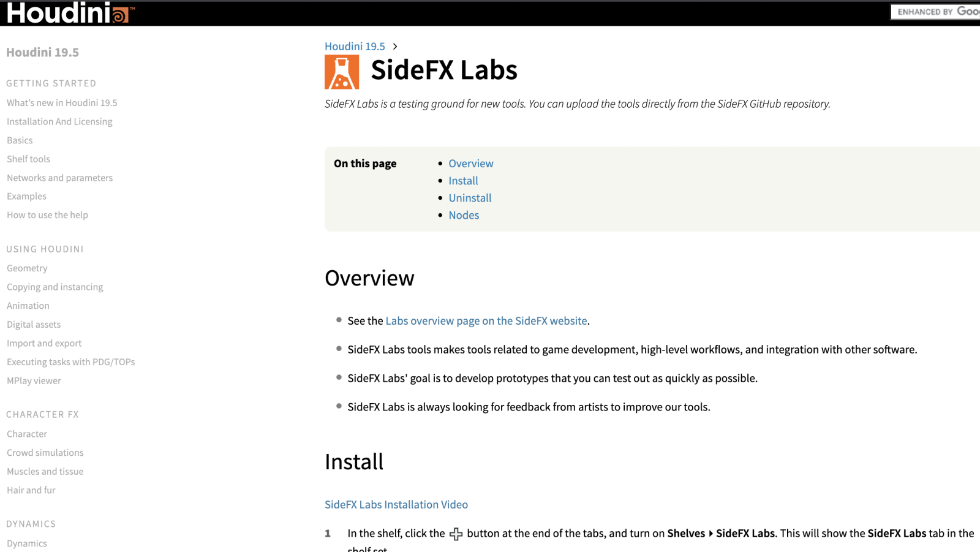Open Hair and fur from the sidebar
980x552 pixels.
[31, 490]
